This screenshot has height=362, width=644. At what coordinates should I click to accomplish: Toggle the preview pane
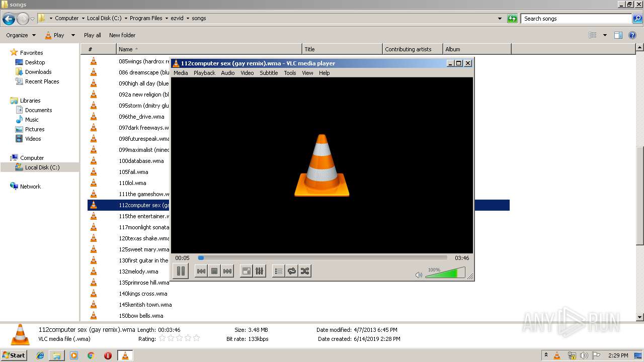618,35
